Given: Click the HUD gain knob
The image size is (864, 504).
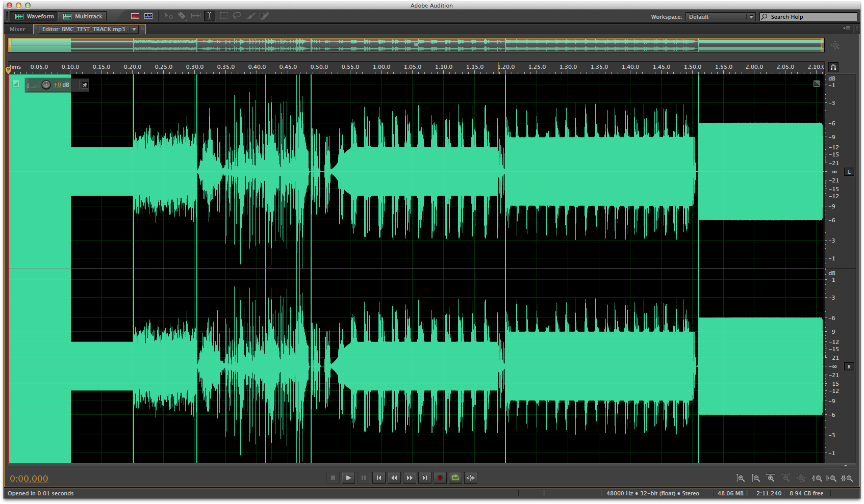Looking at the screenshot, I should [x=46, y=85].
